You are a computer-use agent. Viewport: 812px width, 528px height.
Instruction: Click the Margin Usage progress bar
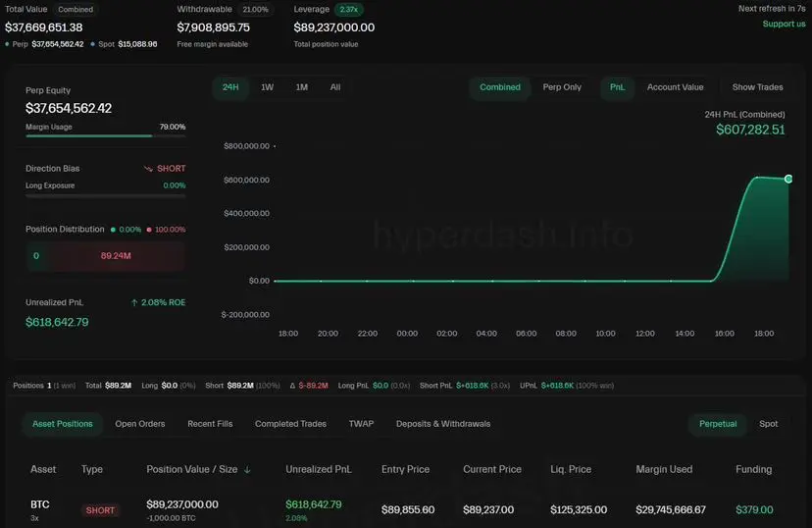tap(106, 136)
